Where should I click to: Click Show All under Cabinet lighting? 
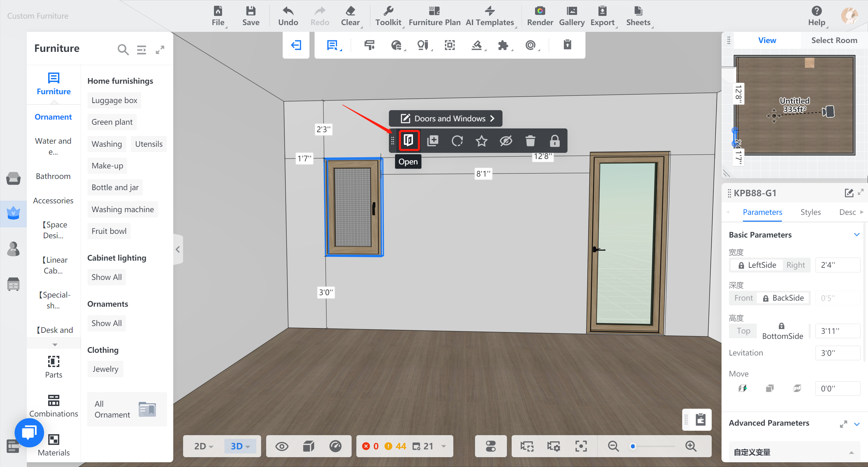pyautogui.click(x=106, y=277)
